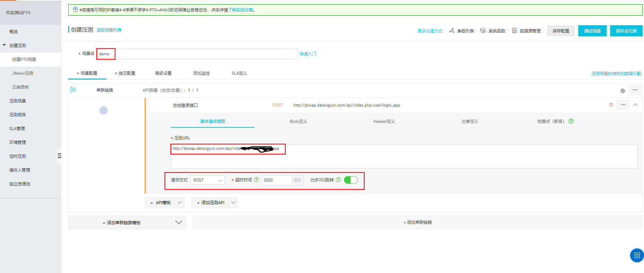Click the palette icon in the 串联链路 header
This screenshot has width=644, height=273.
623,91
